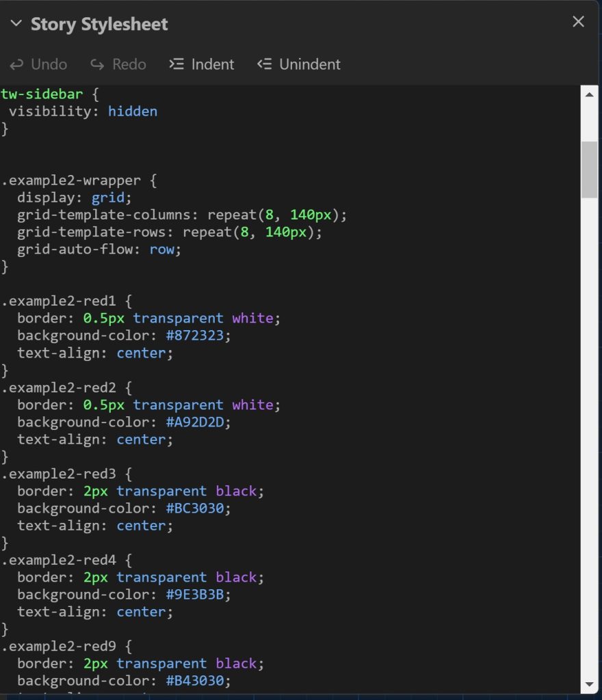Viewport: 602px width, 700px height.
Task: Click the 'grid' display value
Action: point(108,198)
